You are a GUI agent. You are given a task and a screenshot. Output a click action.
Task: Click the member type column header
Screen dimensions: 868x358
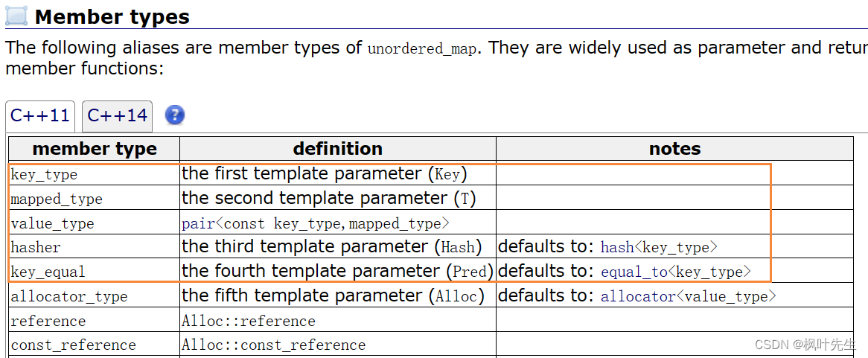coord(94,148)
